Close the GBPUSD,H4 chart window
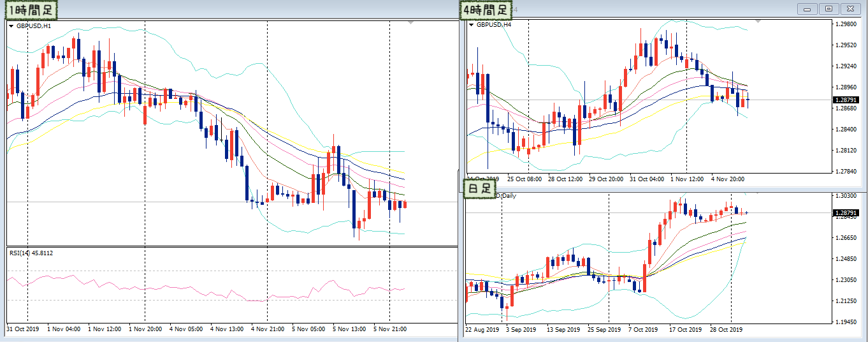 (850, 8)
